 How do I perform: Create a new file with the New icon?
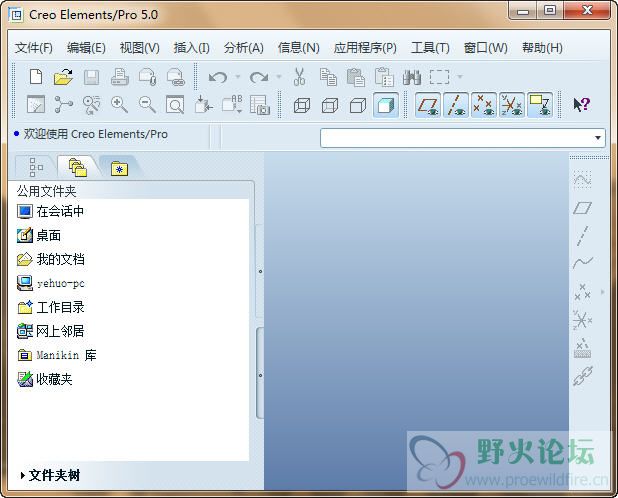pos(36,76)
